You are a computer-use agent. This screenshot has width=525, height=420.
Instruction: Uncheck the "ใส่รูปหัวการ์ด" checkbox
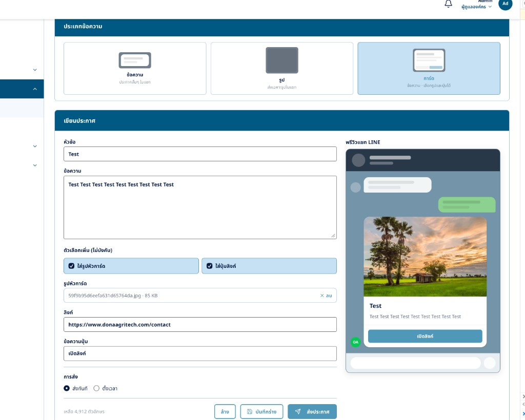point(71,266)
